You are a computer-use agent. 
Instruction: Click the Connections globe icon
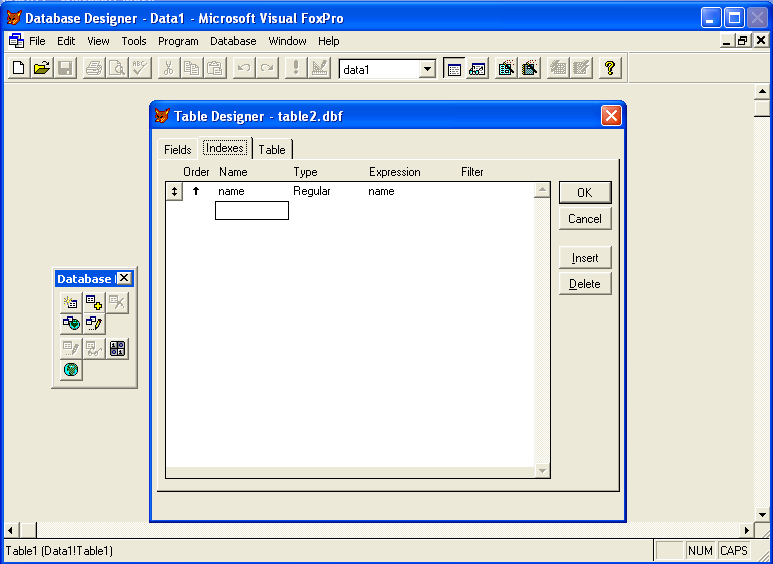(71, 370)
